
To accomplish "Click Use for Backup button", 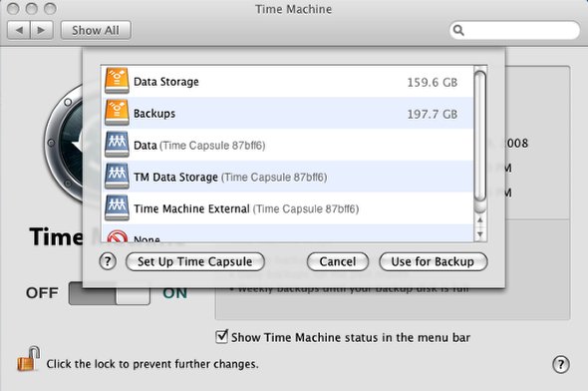I will pyautogui.click(x=434, y=261).
